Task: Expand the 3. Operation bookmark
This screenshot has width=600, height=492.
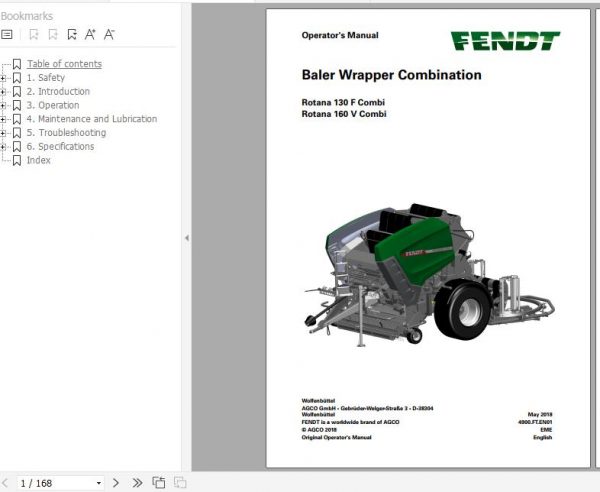Action: [x=3, y=106]
